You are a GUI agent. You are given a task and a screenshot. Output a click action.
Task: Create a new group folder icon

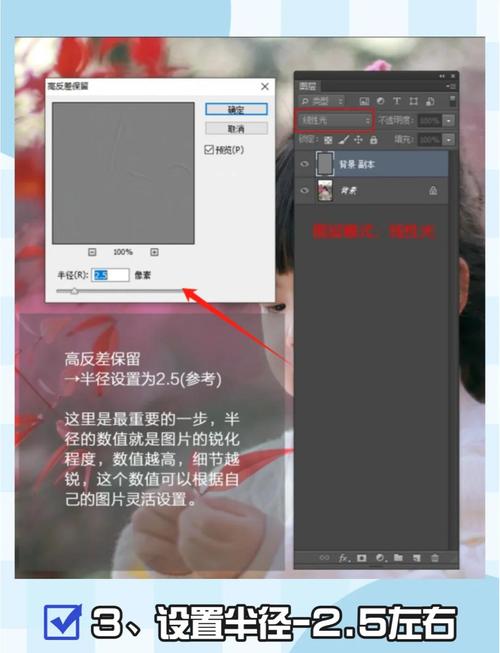[398, 557]
